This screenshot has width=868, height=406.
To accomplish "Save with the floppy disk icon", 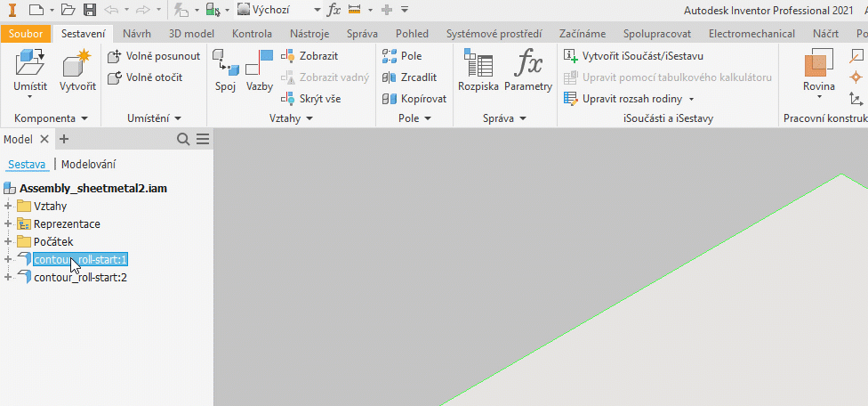I will click(x=89, y=10).
